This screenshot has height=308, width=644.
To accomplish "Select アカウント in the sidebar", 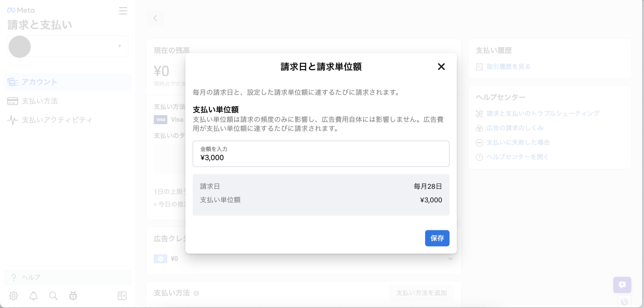I will tap(68, 82).
